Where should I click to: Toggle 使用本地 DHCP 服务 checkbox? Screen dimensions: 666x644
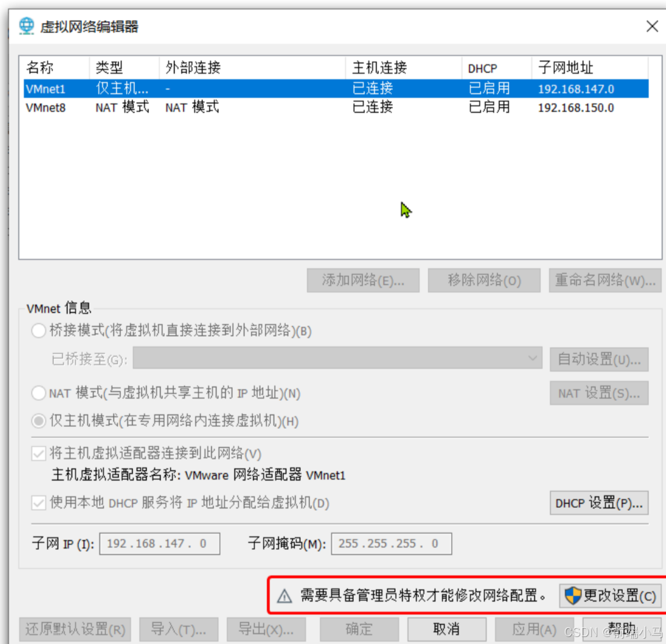pos(38,503)
